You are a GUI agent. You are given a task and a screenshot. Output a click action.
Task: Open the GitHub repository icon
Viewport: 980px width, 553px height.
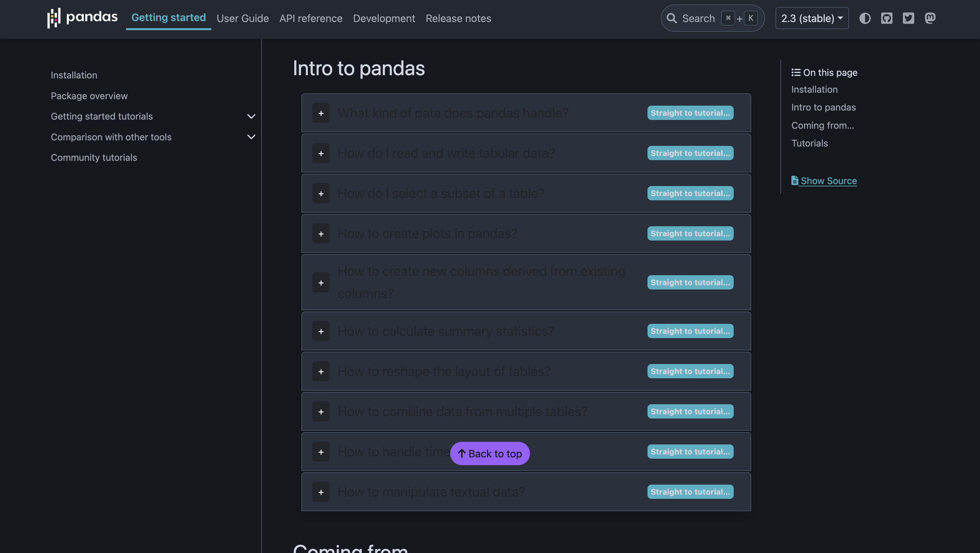click(x=886, y=18)
